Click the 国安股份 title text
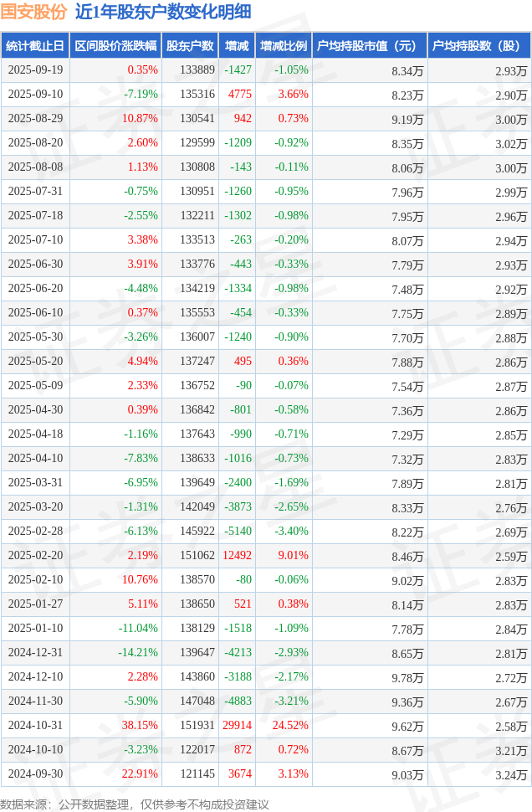532x812 pixels. pos(34,12)
